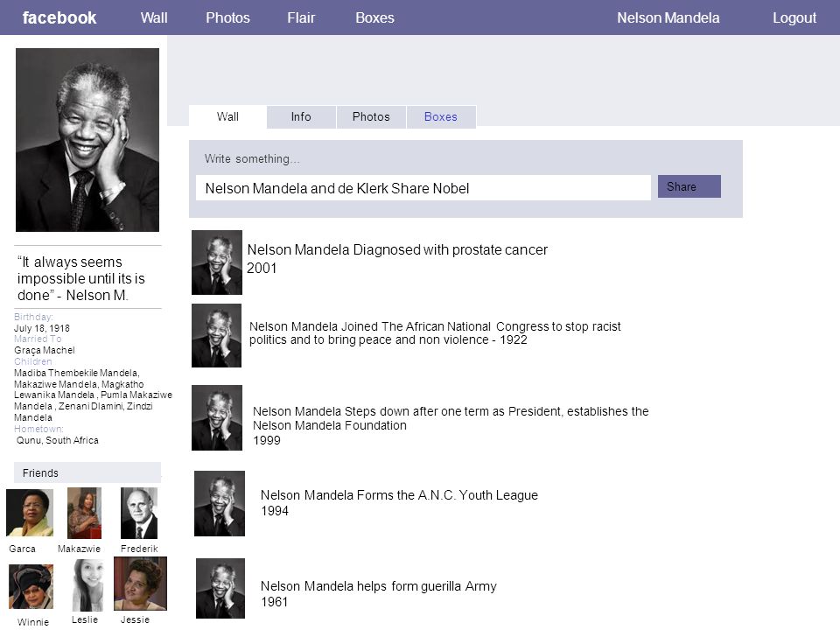Switch to the Info profile tab

click(301, 116)
